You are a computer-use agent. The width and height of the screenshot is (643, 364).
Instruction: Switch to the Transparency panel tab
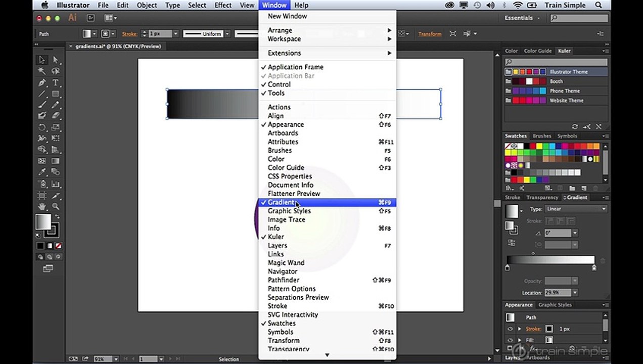[x=542, y=198]
